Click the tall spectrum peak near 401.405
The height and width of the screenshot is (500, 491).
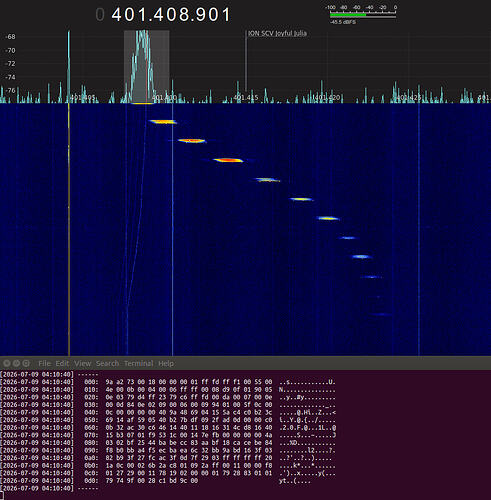69,67
